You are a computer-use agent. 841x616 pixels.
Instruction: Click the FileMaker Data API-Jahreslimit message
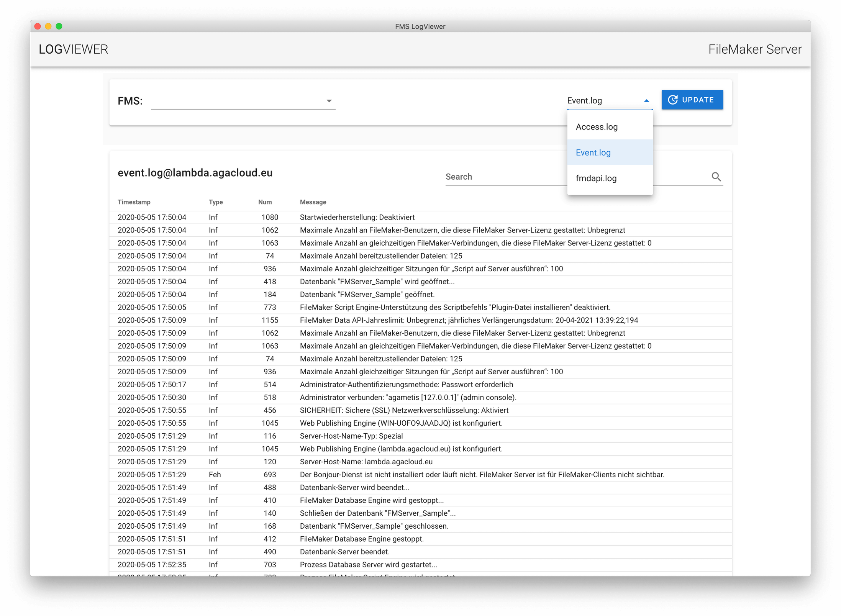(x=469, y=320)
